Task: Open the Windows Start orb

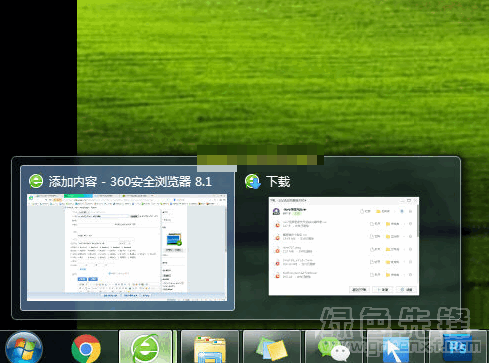Action: click(24, 347)
